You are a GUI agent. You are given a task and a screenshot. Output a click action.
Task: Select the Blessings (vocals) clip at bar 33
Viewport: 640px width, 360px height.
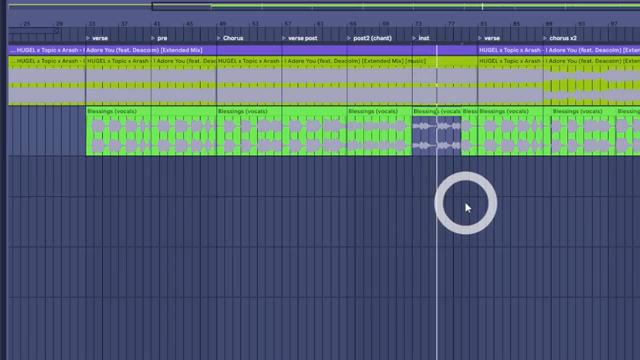pyautogui.click(x=151, y=131)
